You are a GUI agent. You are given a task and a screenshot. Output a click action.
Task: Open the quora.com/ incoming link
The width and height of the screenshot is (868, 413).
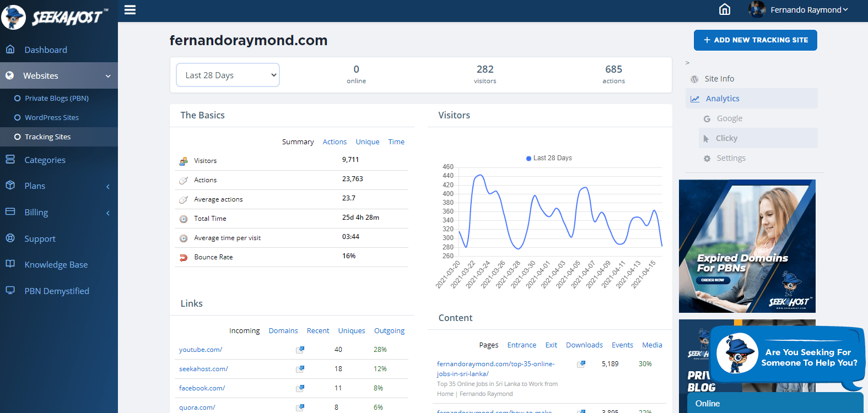(197, 407)
